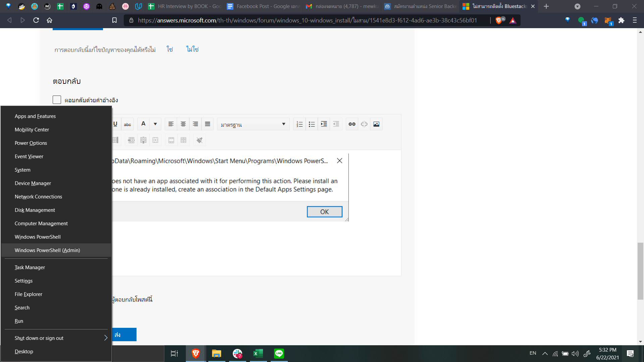Open Device Manager from the menu
The width and height of the screenshot is (644, 362).
pyautogui.click(x=33, y=183)
